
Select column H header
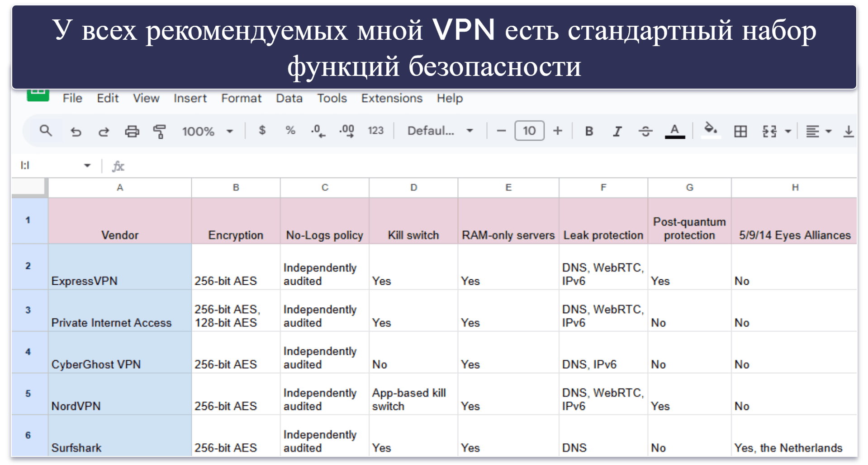[794, 188]
